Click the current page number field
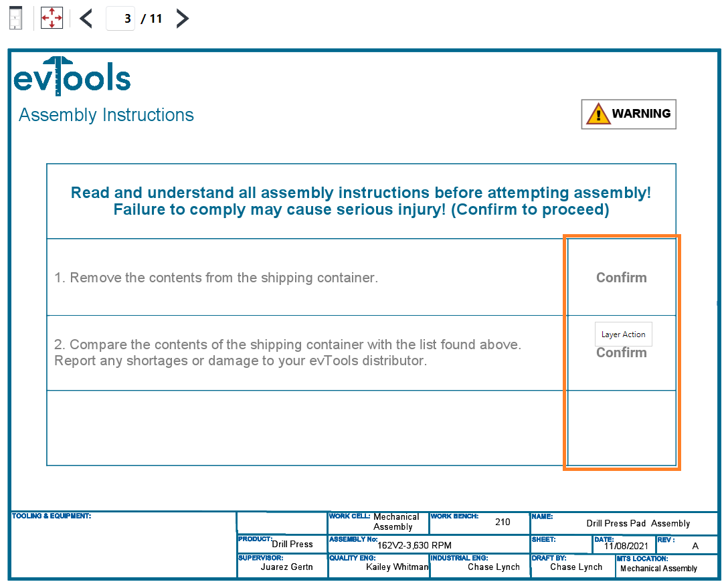 tap(120, 19)
